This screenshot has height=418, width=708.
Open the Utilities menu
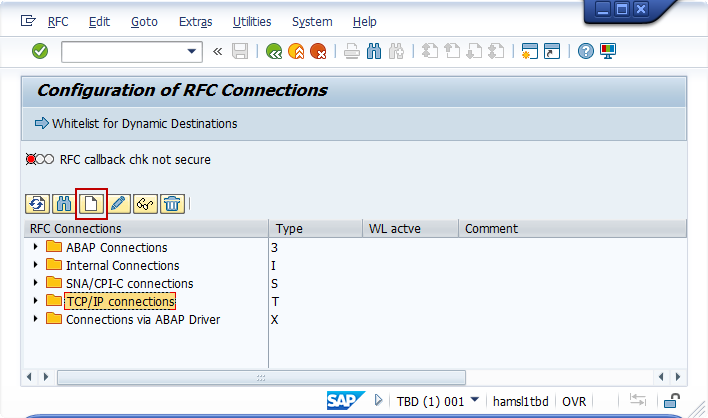(251, 21)
